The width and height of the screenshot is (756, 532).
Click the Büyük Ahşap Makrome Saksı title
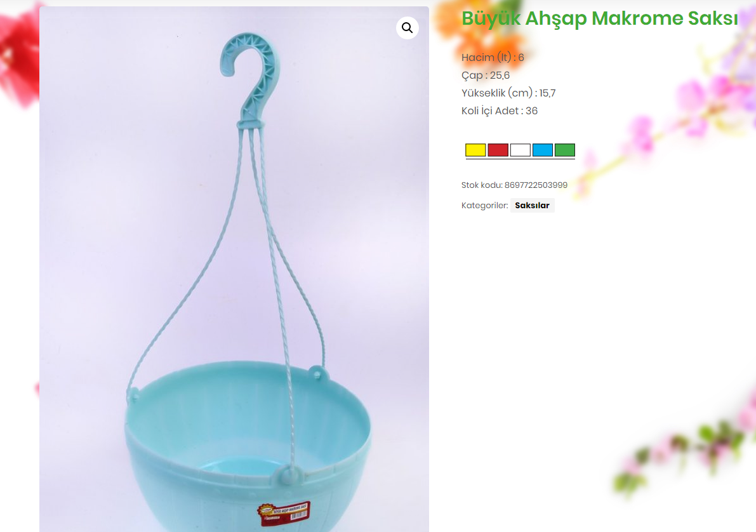click(x=599, y=19)
